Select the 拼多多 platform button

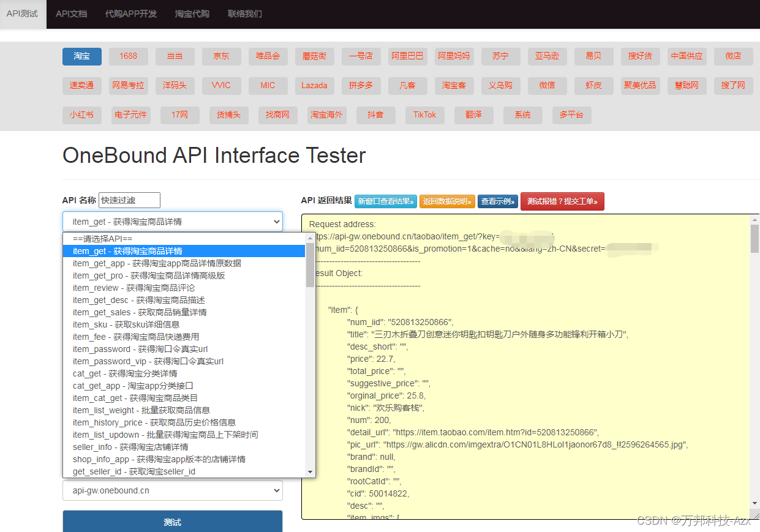point(361,86)
